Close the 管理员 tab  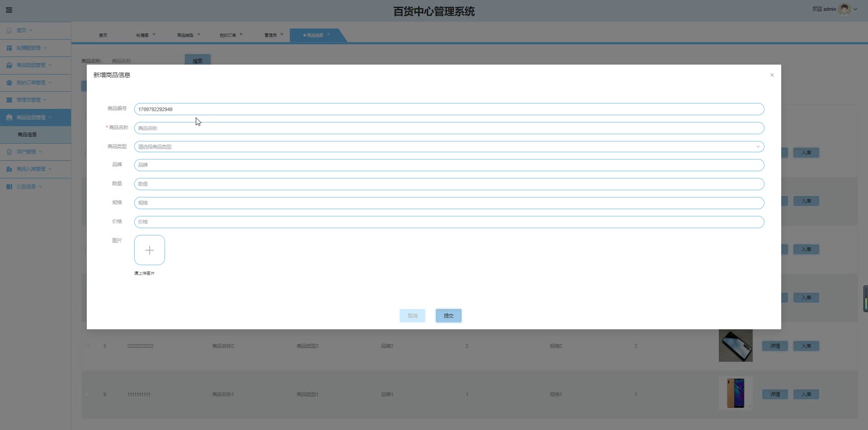282,34
